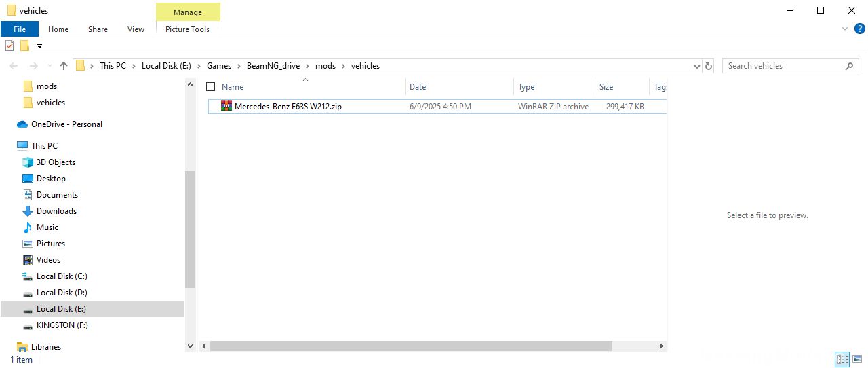Switch to Large thumbnails view icon

[857, 360]
